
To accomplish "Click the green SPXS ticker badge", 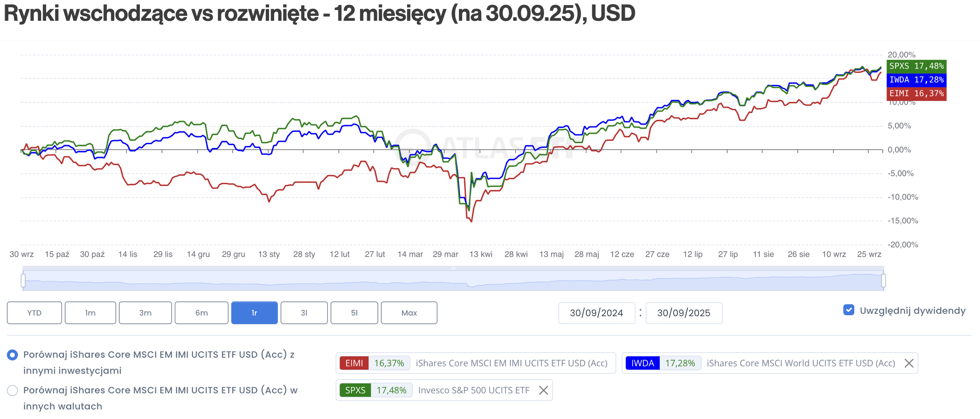I will pyautogui.click(x=355, y=390).
